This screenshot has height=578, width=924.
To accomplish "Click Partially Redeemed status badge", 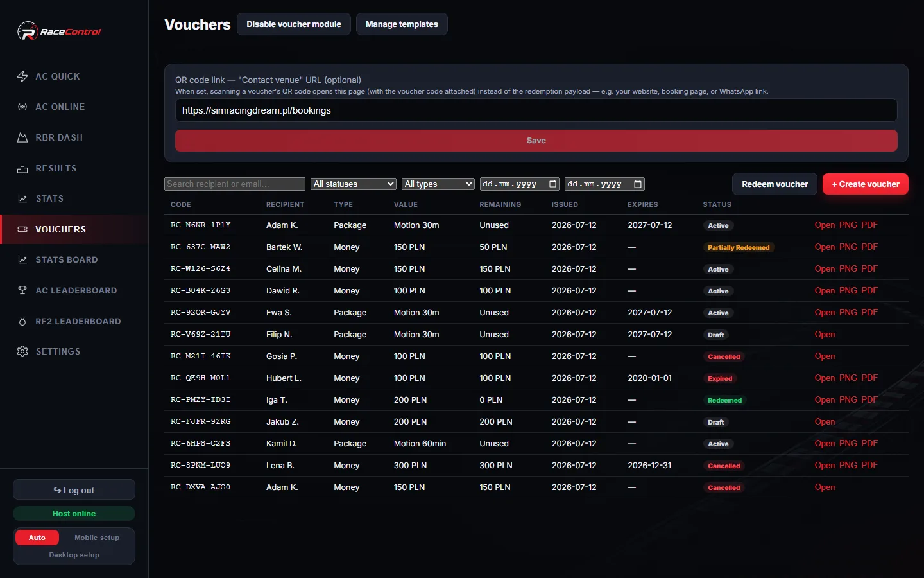I will click(x=739, y=247).
